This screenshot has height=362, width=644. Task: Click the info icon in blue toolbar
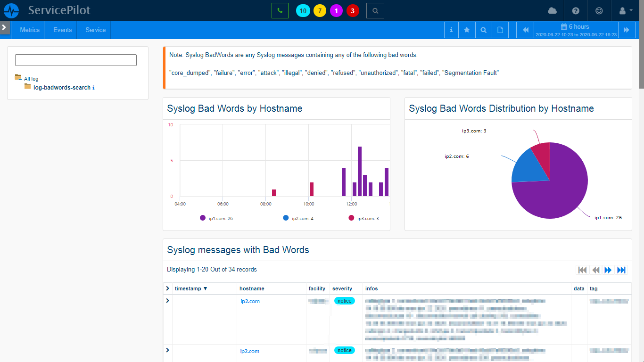451,30
